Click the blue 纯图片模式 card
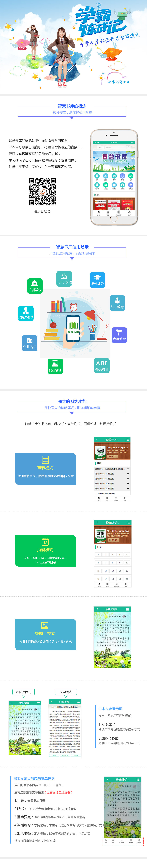This screenshot has height=868, width=147. (45, 634)
